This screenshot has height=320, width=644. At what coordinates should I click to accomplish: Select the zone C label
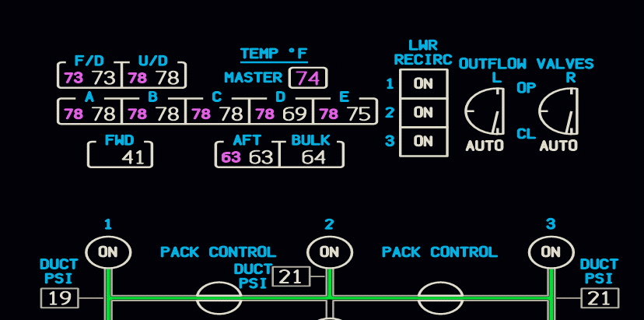217,97
